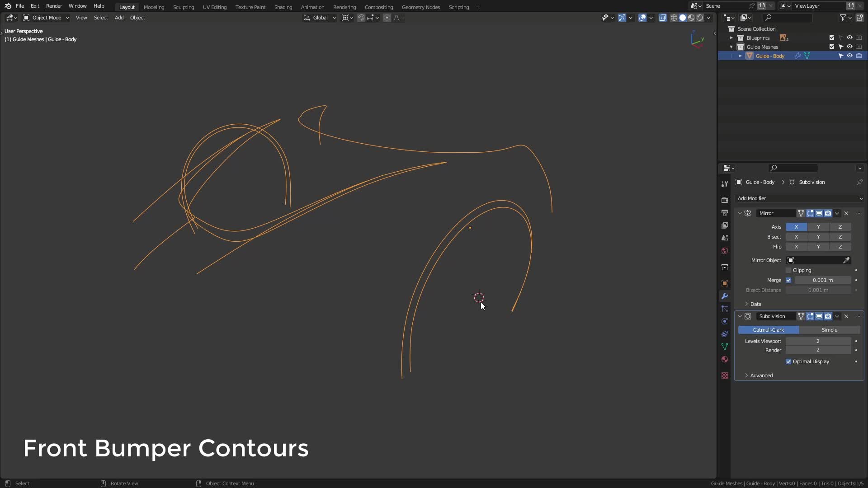Add a new collection in outliner
The image size is (868, 488).
[x=859, y=18]
